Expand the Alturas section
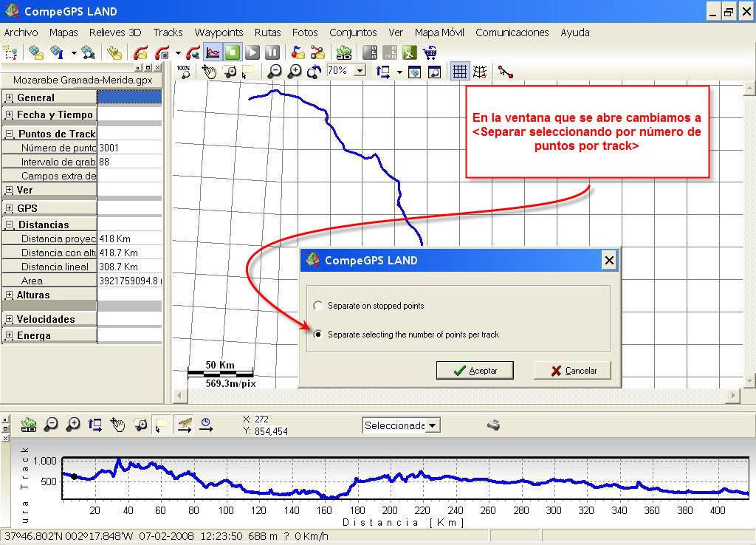Viewport: 756px width, 545px height. 9,295
